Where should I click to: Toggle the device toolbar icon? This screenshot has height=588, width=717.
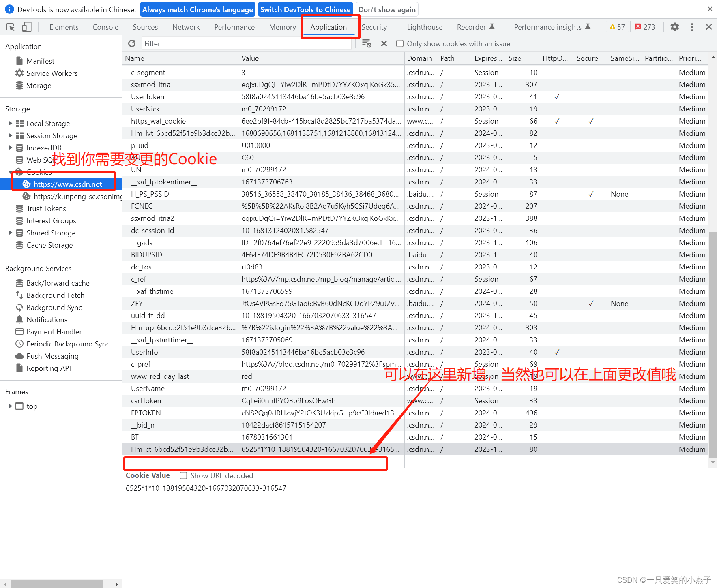point(27,27)
